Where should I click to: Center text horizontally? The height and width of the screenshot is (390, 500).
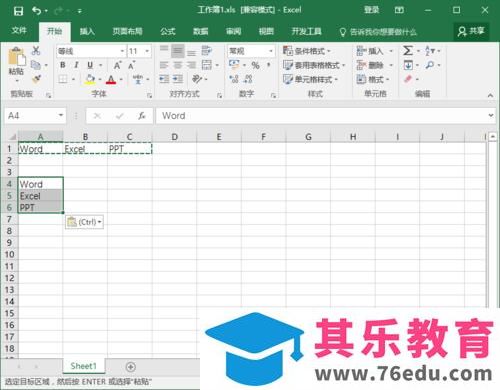pos(178,65)
